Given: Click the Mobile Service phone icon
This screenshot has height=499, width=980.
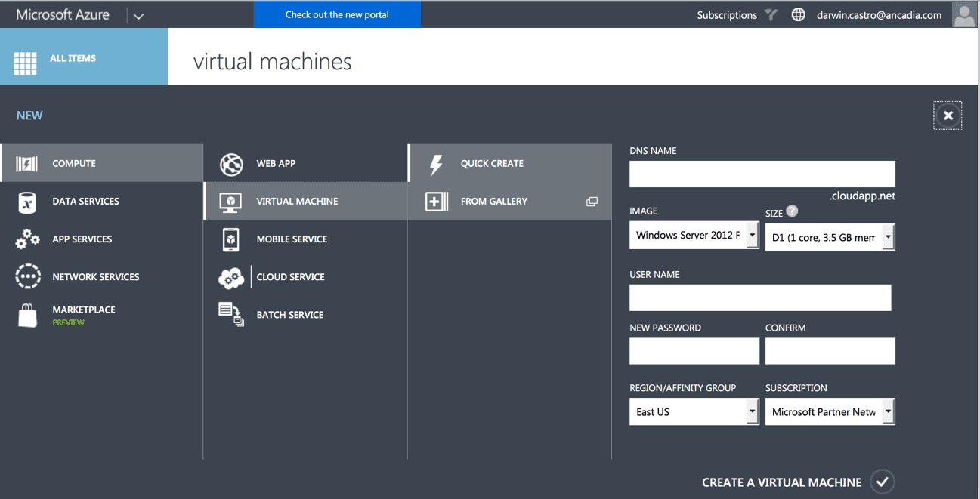Looking at the screenshot, I should pyautogui.click(x=230, y=239).
